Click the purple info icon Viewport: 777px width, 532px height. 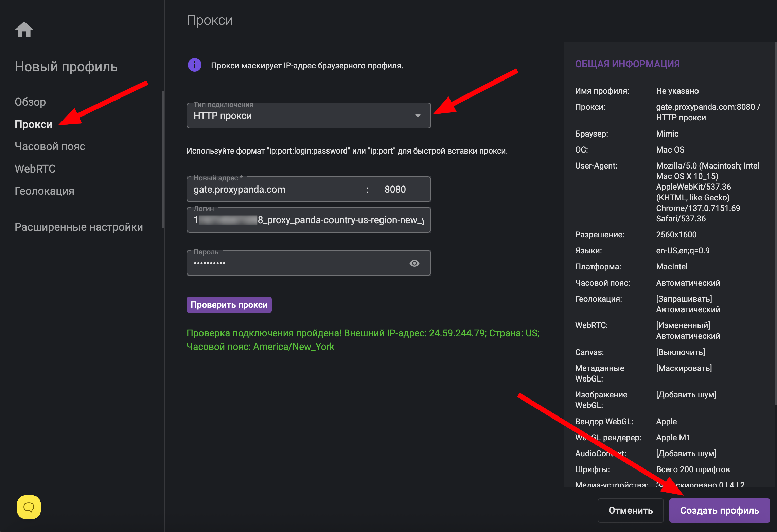pyautogui.click(x=195, y=65)
